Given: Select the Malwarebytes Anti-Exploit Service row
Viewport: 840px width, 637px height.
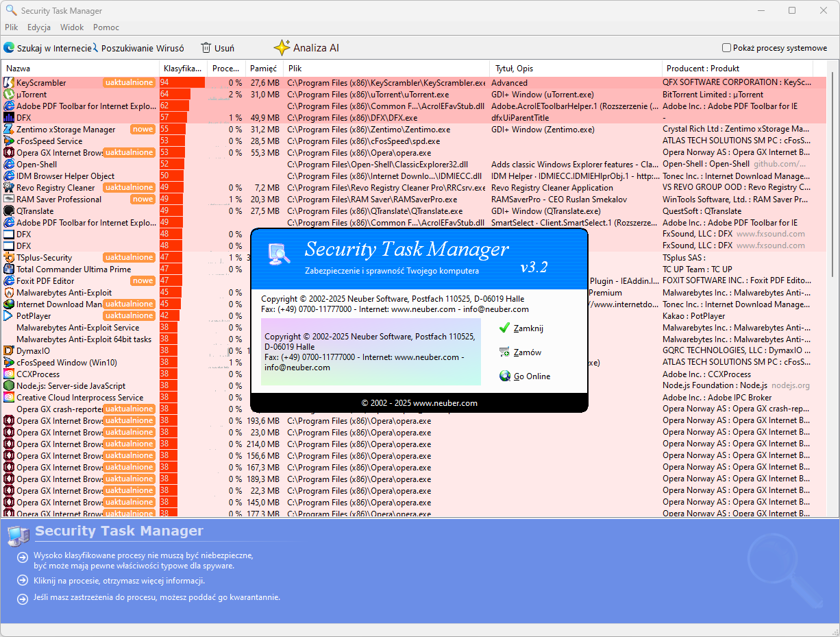Looking at the screenshot, I should pos(415,328).
